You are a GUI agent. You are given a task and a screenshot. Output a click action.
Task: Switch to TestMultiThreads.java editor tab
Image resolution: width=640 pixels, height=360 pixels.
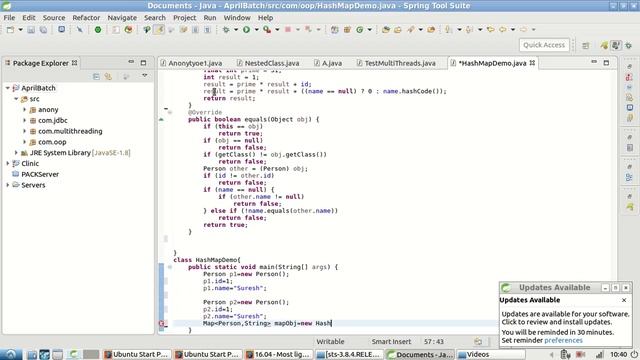click(x=396, y=63)
